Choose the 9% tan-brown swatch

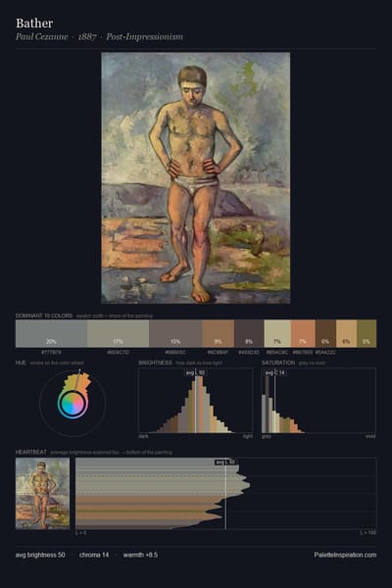219,333
